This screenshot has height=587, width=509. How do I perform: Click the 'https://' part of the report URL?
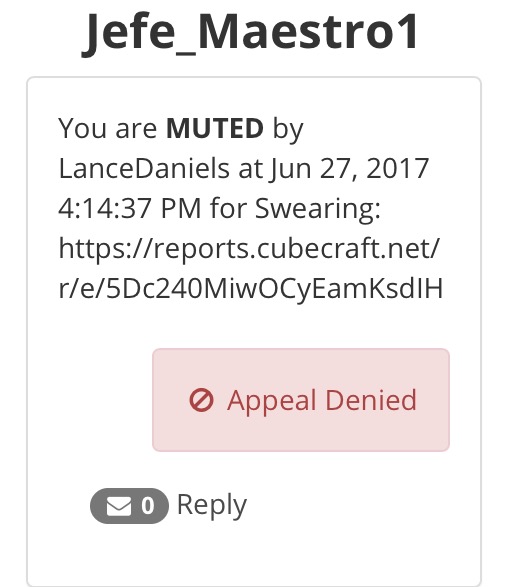[106, 248]
